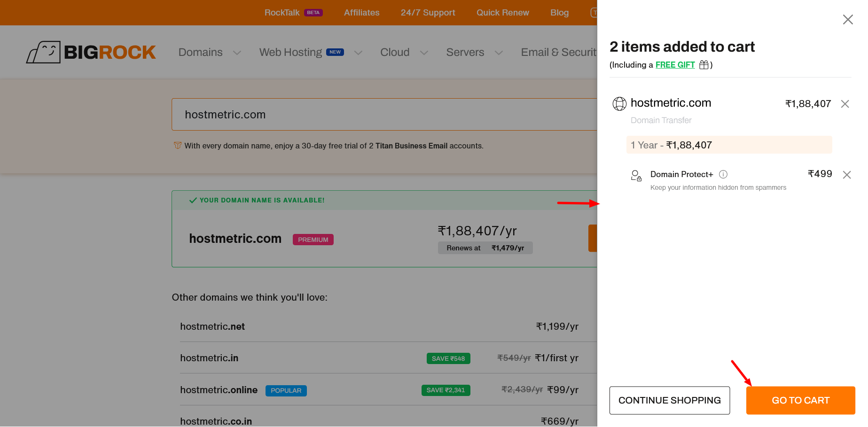Image resolution: width=868 pixels, height=427 pixels.
Task: Open RockTalk beta link
Action: pyautogui.click(x=293, y=13)
